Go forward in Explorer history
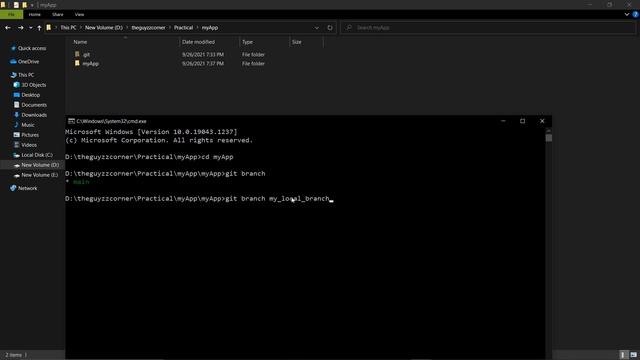The image size is (640, 360). pos(20,28)
